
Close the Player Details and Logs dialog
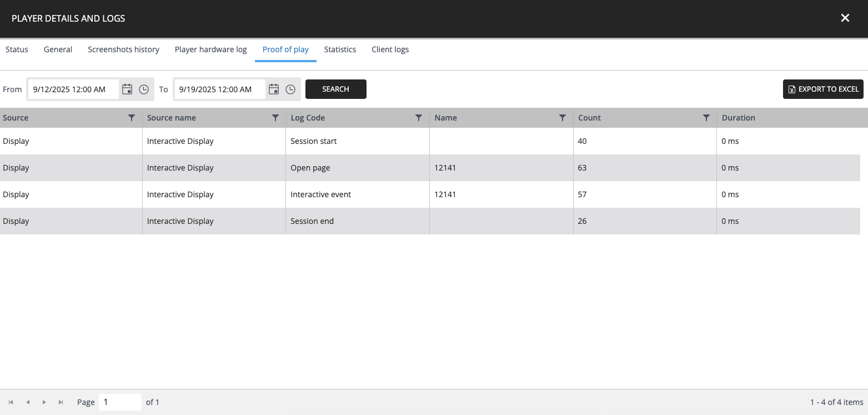(845, 18)
